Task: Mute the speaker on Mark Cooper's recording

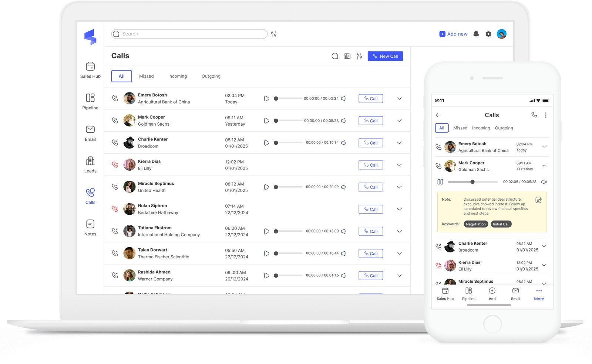Action: (x=344, y=120)
